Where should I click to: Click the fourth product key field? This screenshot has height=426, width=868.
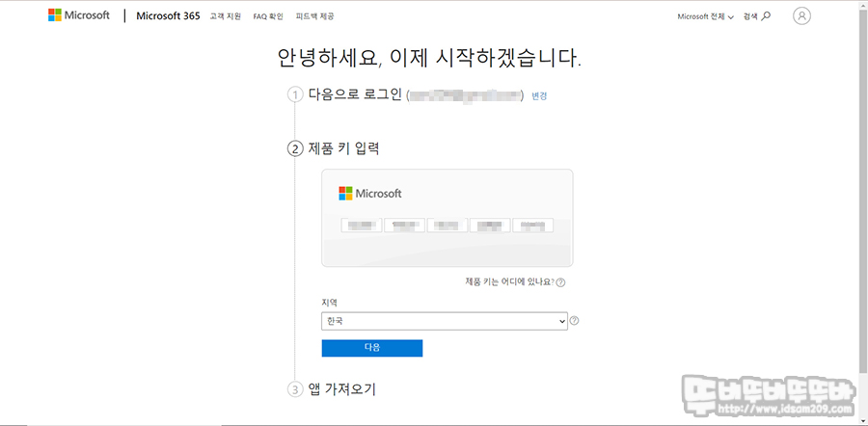point(490,226)
